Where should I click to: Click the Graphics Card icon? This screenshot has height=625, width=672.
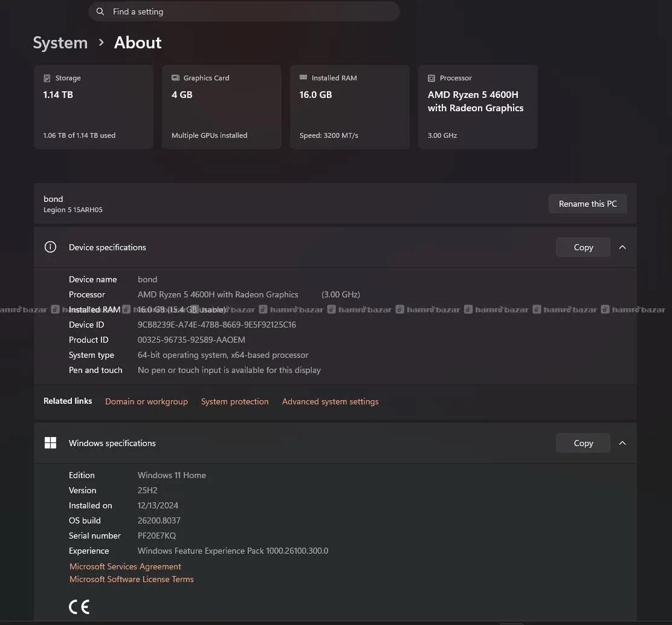tap(175, 78)
